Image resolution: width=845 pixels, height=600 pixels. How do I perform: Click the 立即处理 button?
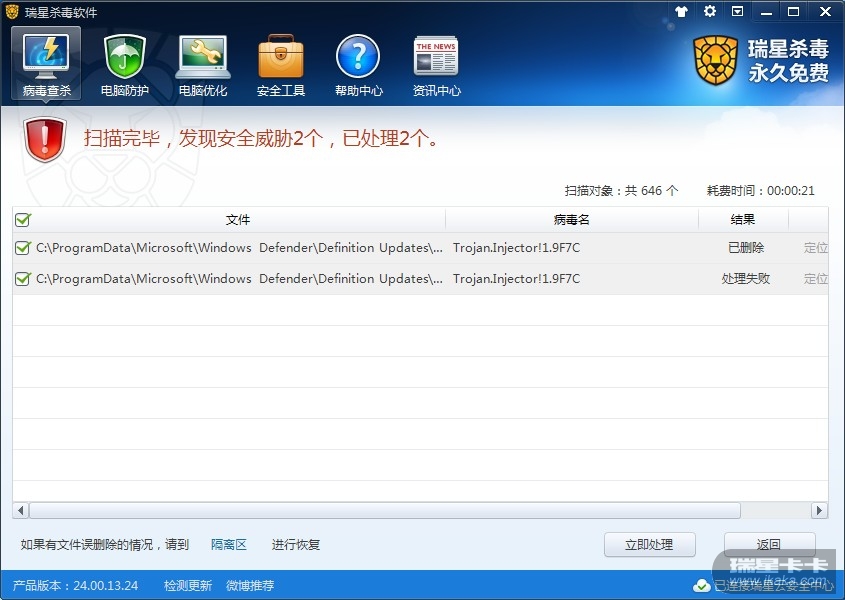click(x=649, y=544)
